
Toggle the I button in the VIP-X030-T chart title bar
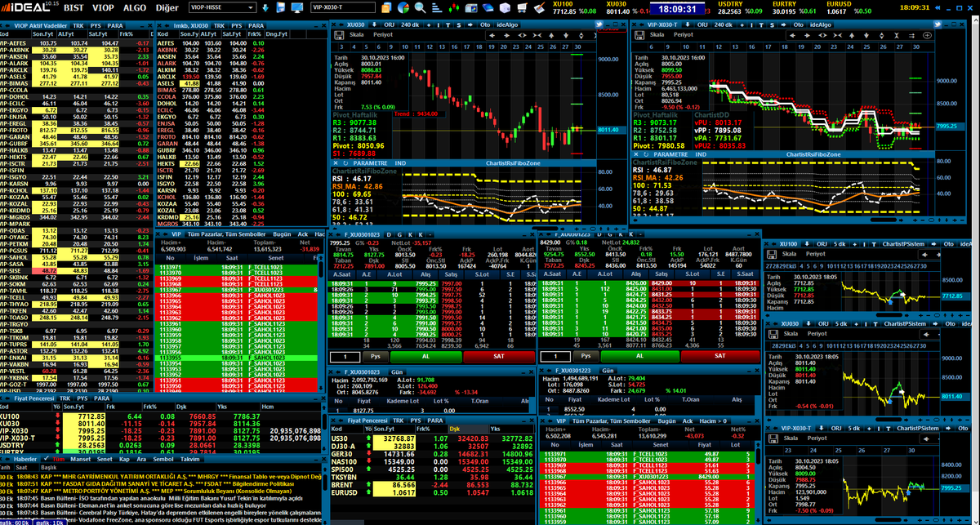[x=751, y=25]
